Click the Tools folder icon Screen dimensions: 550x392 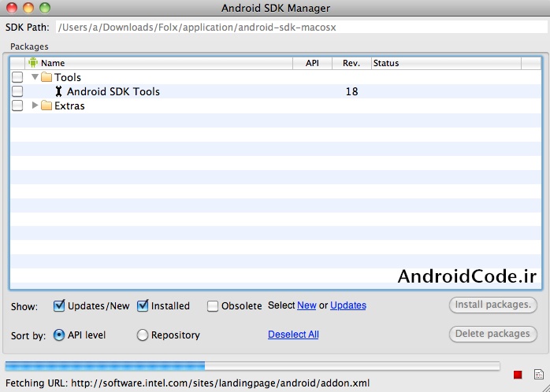tap(46, 77)
